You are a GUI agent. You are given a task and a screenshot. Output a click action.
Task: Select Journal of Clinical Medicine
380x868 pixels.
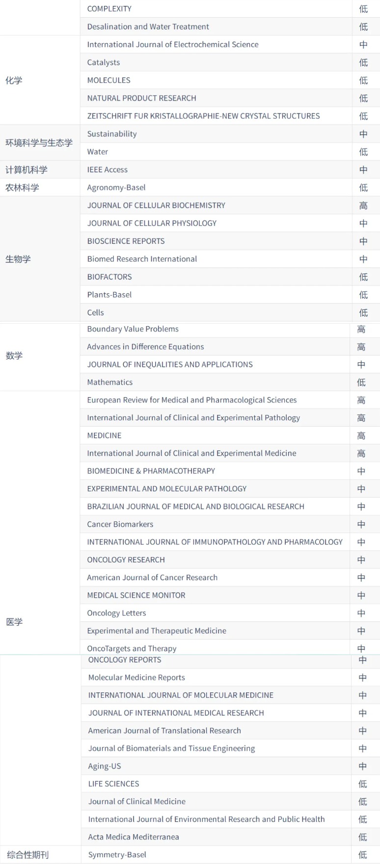(137, 802)
